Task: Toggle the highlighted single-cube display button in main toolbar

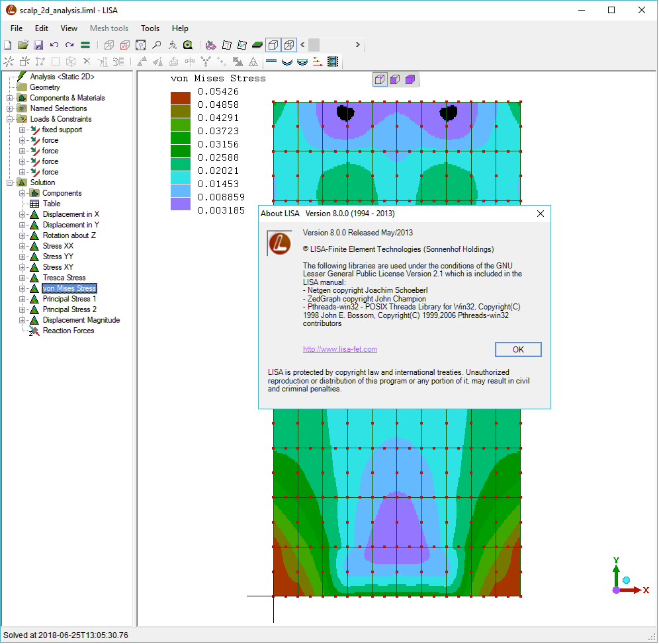Action: click(273, 45)
